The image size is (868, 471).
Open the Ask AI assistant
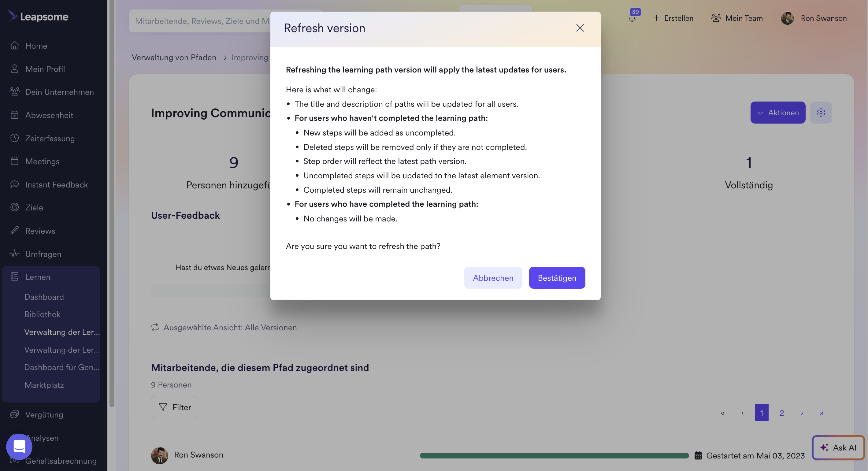[x=838, y=447]
